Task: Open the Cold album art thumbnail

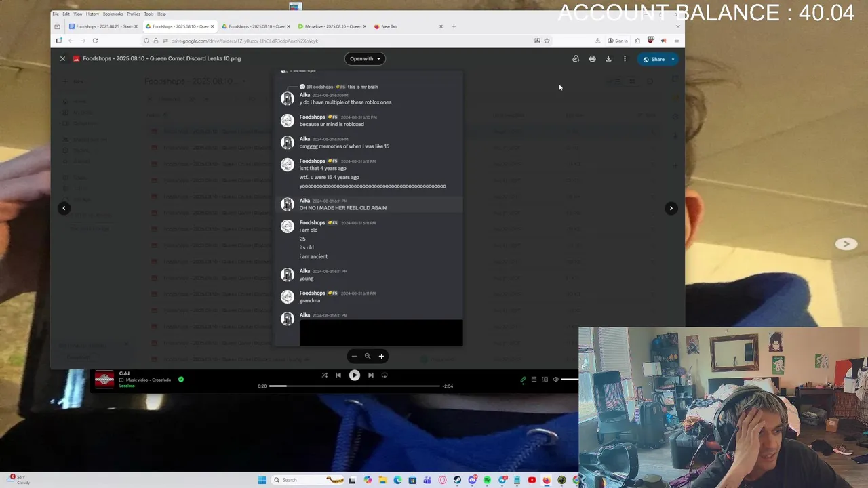Action: [x=104, y=379]
